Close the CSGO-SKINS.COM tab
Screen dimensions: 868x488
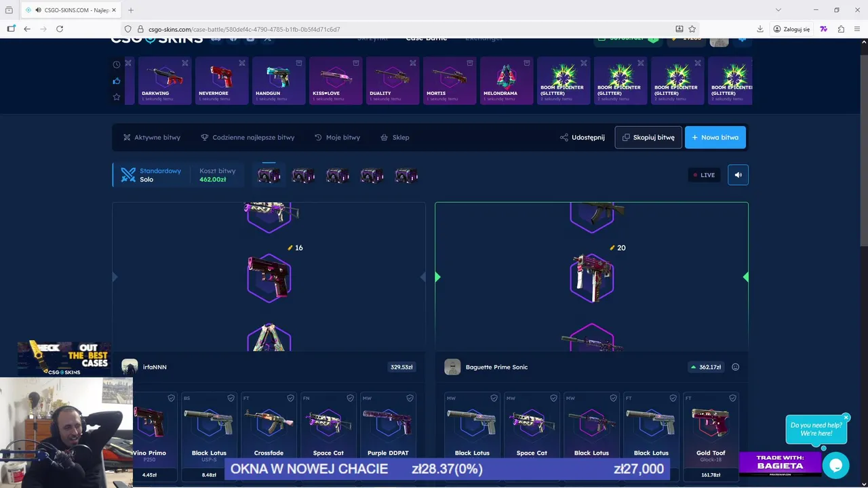point(115,10)
